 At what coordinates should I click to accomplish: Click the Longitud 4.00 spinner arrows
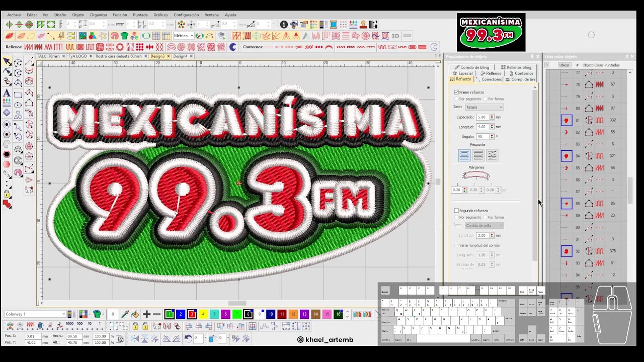click(x=492, y=127)
